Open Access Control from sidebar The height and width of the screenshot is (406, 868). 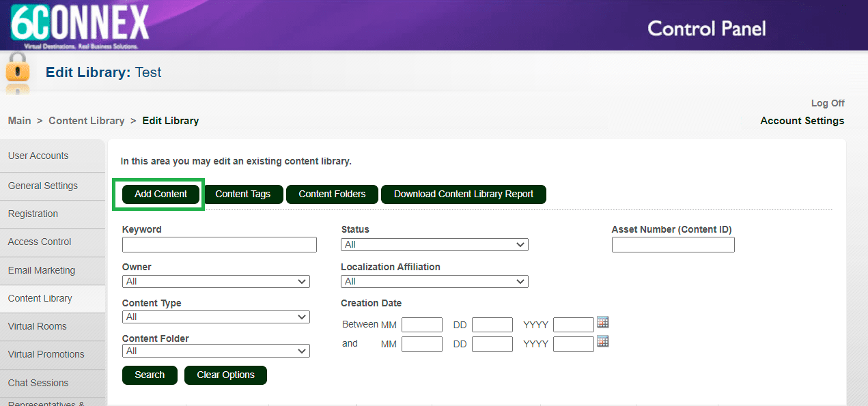coord(40,242)
